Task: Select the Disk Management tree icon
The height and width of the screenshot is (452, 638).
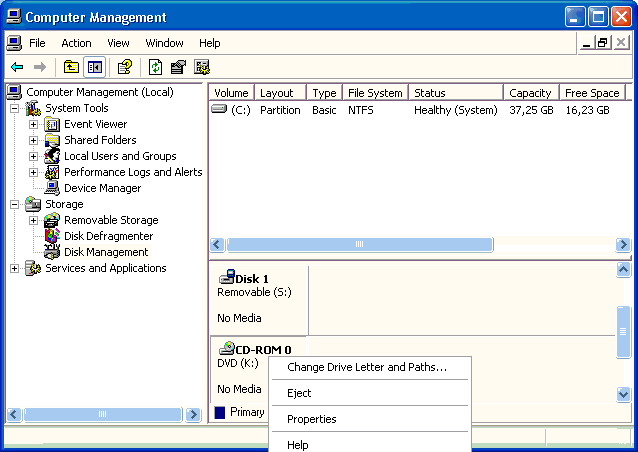Action: tap(52, 252)
